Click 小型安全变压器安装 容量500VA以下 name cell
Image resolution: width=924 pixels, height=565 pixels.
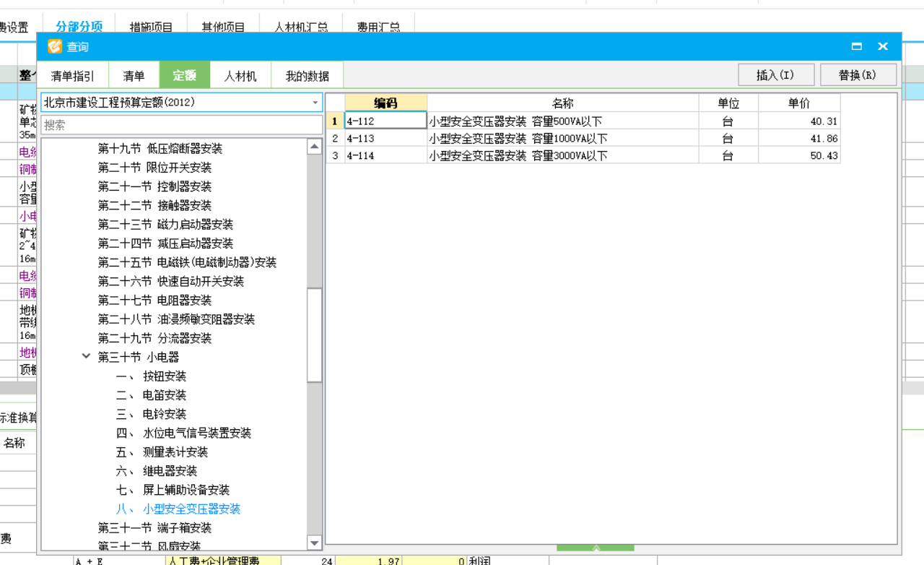coord(562,121)
